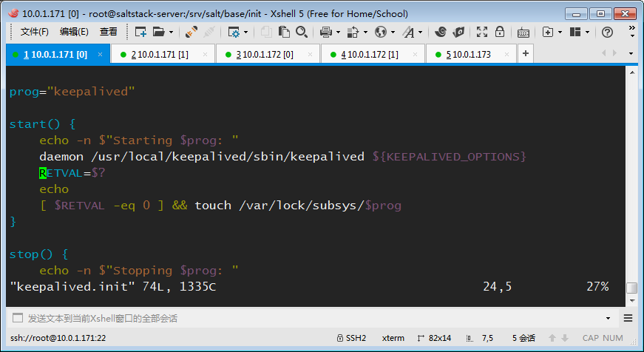Image resolution: width=644 pixels, height=352 pixels.
Task: Expand the new tab toolbar dropdown arrow
Action: click(560, 32)
